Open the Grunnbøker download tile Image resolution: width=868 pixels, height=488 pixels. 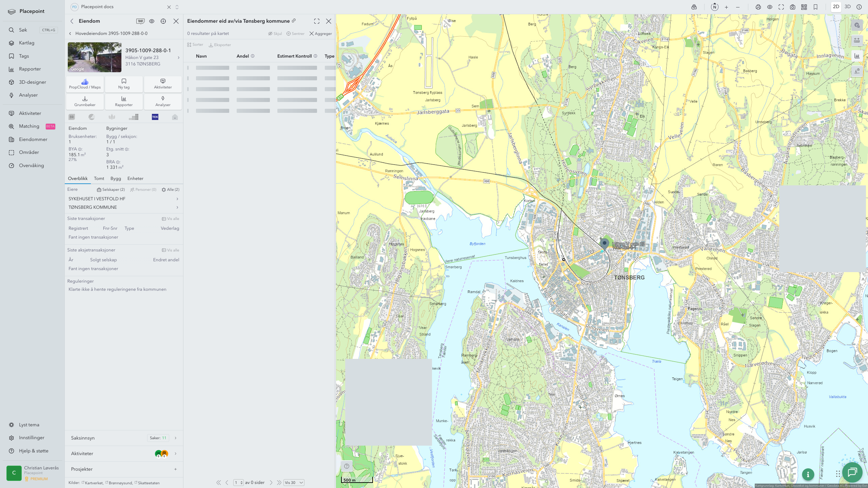[x=85, y=102]
